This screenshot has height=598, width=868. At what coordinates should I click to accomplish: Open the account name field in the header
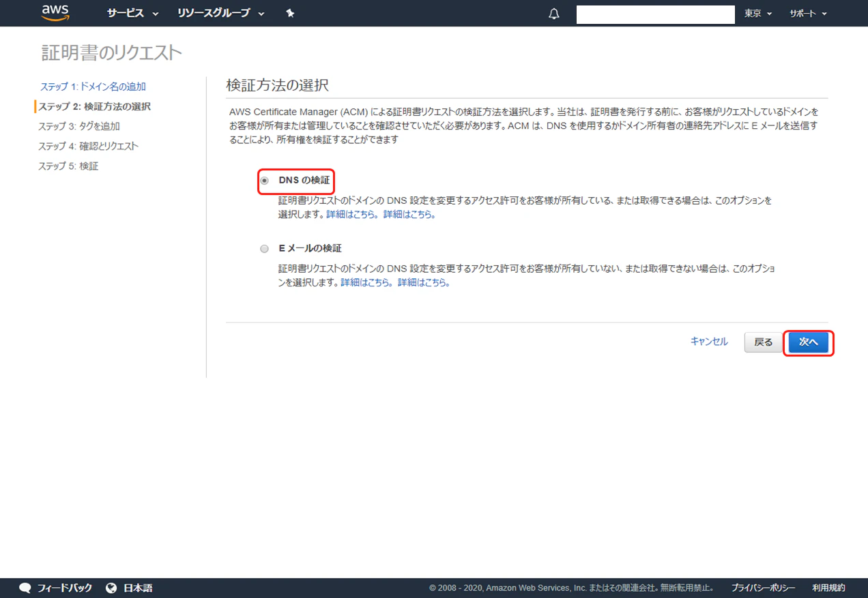[x=655, y=14]
